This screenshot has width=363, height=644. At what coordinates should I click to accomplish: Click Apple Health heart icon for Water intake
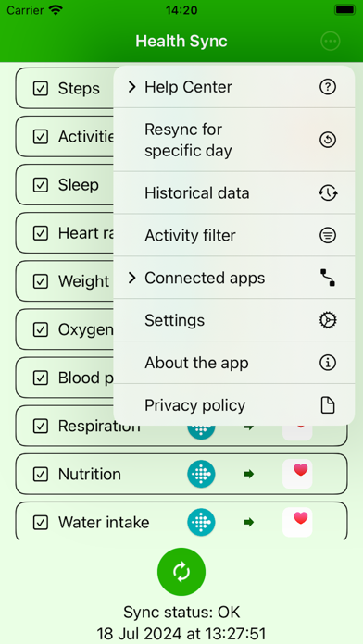297,522
